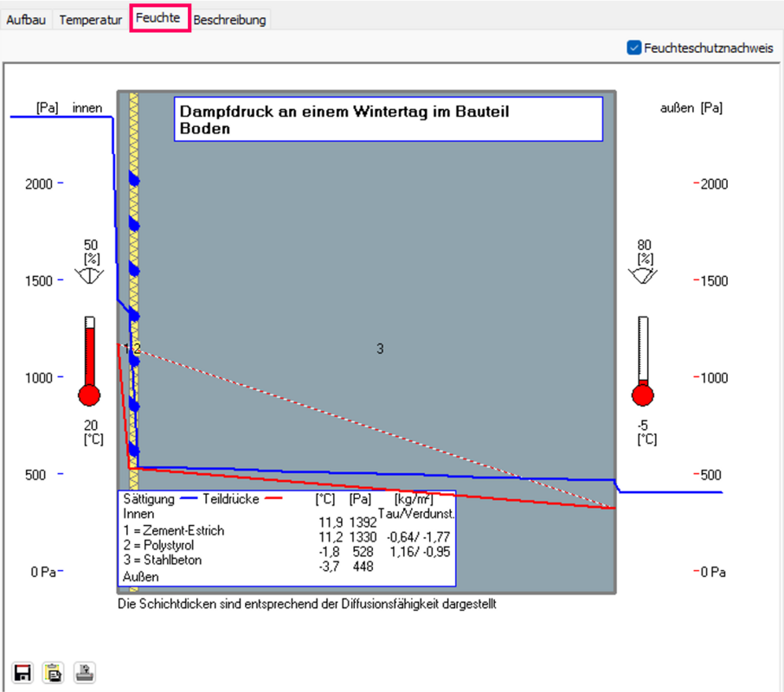Click the printer icon
Viewport: 784px width, 692px height.
pyautogui.click(x=83, y=672)
